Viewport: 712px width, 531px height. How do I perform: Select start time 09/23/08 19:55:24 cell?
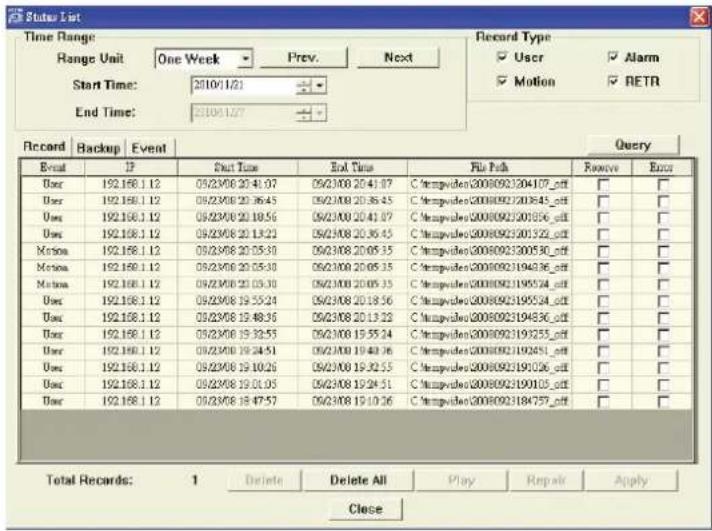[x=237, y=301]
